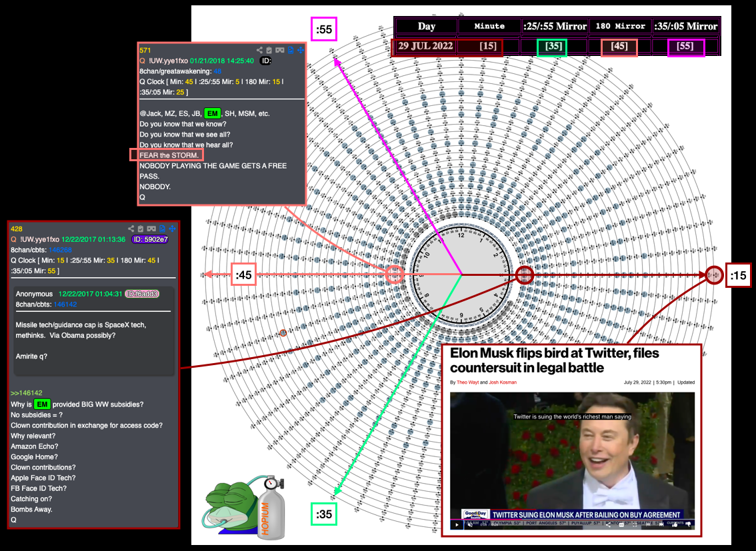Image resolution: width=756 pixels, height=551 pixels.
Task: Click the clipboard icon on post 428
Action: click(x=141, y=229)
